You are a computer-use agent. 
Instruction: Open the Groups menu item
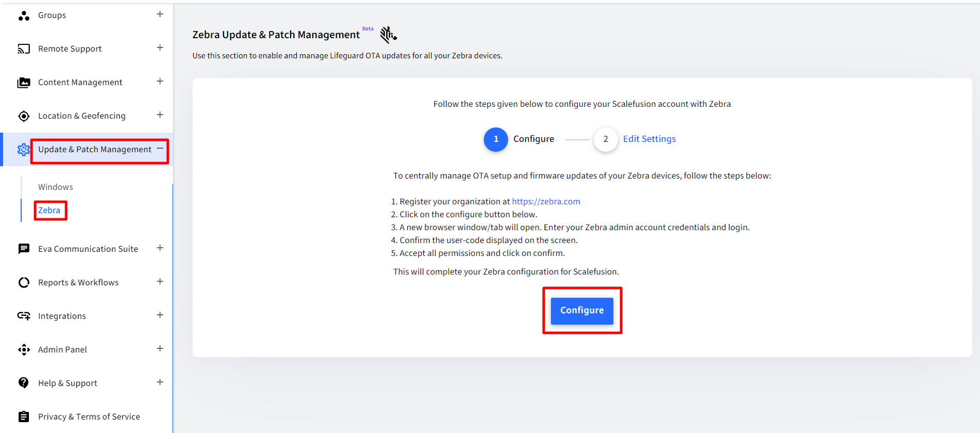52,15
